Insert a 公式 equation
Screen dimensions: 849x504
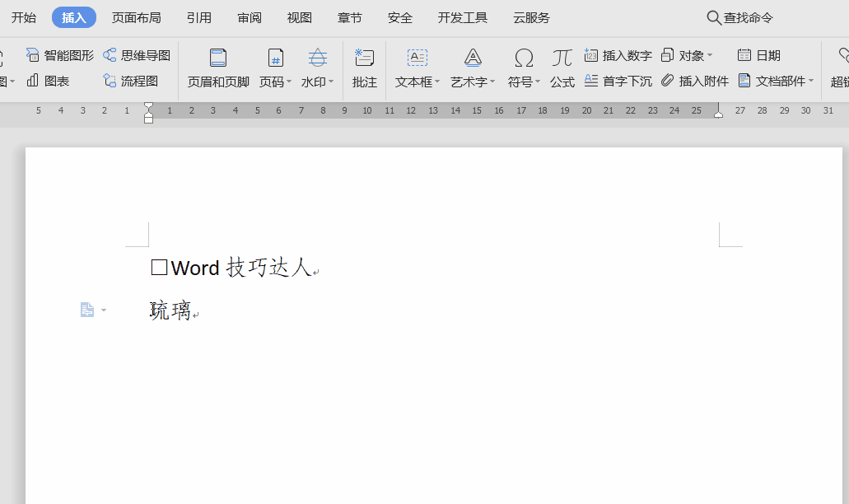pyautogui.click(x=562, y=68)
